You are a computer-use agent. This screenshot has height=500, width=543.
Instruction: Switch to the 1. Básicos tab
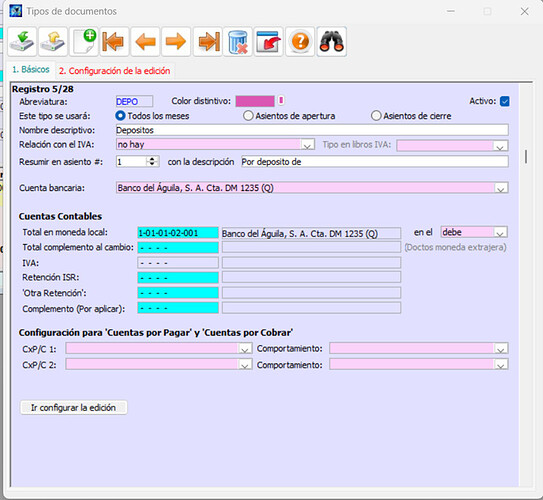click(31, 70)
